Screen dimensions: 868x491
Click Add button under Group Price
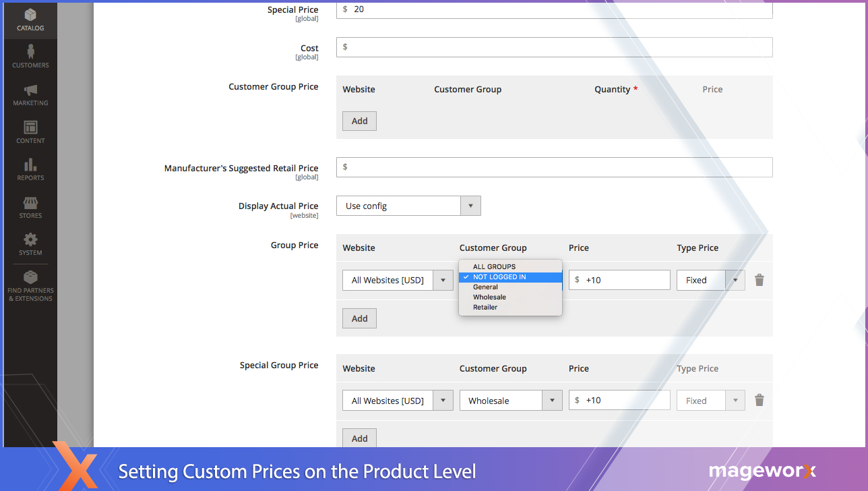click(359, 318)
